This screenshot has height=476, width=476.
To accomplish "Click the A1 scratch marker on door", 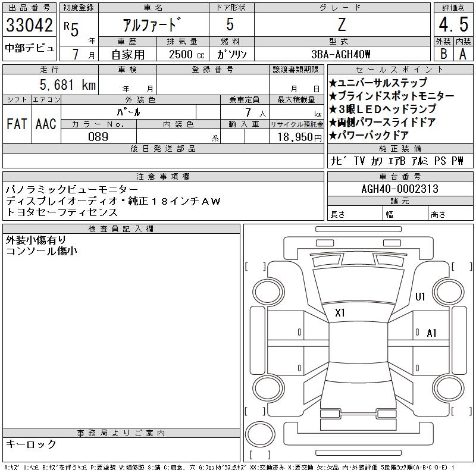I will (x=431, y=333).
